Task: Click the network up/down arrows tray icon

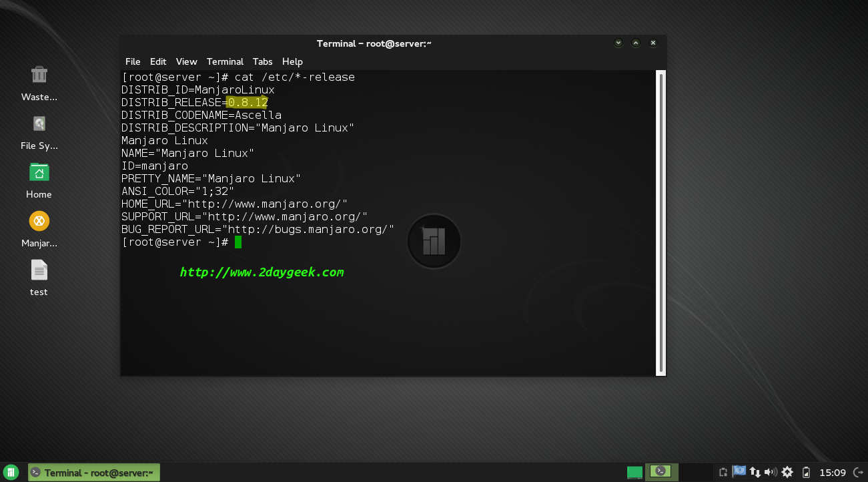Action: tap(755, 473)
